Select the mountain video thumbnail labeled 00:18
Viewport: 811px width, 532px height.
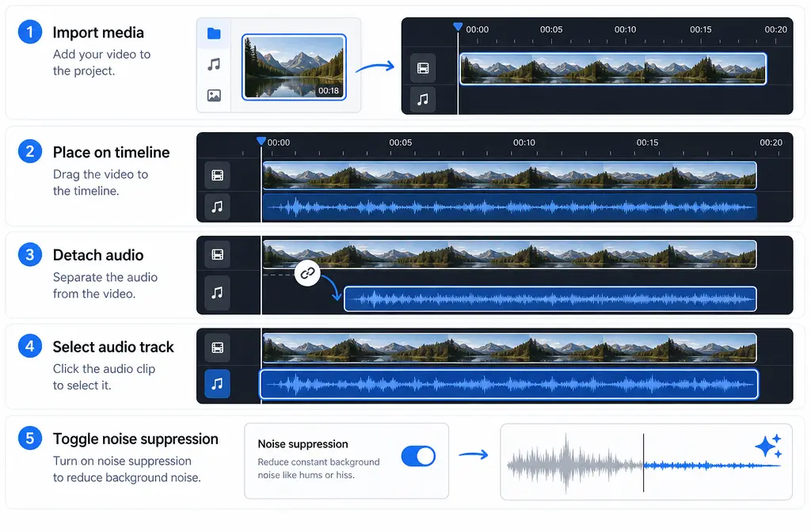coord(294,66)
